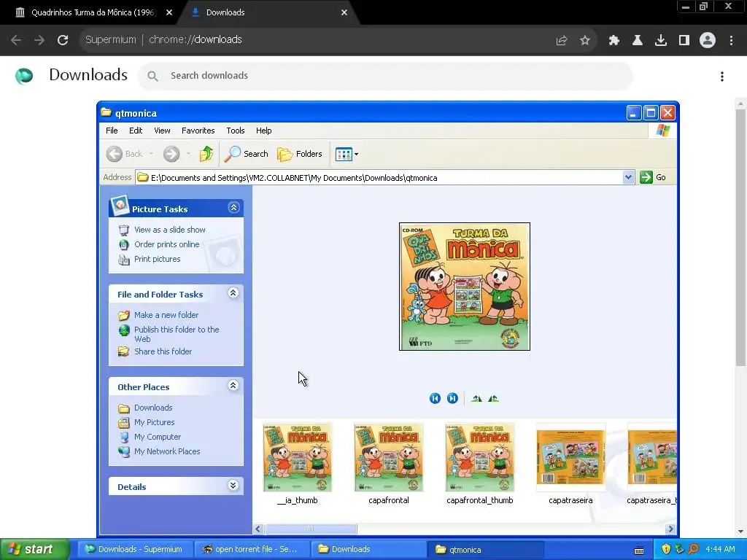The image size is (747, 560).
Task: Open the Edit menu
Action: pyautogui.click(x=136, y=131)
